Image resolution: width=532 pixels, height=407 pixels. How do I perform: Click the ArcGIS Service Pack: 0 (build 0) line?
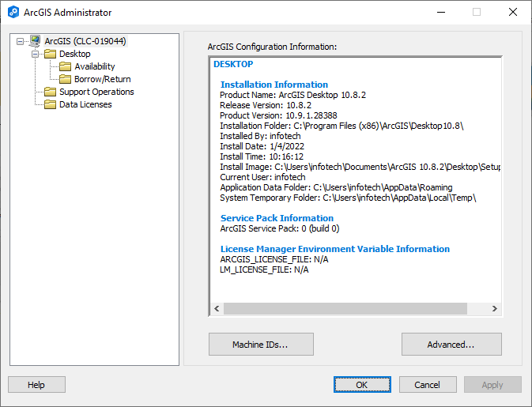280,228
